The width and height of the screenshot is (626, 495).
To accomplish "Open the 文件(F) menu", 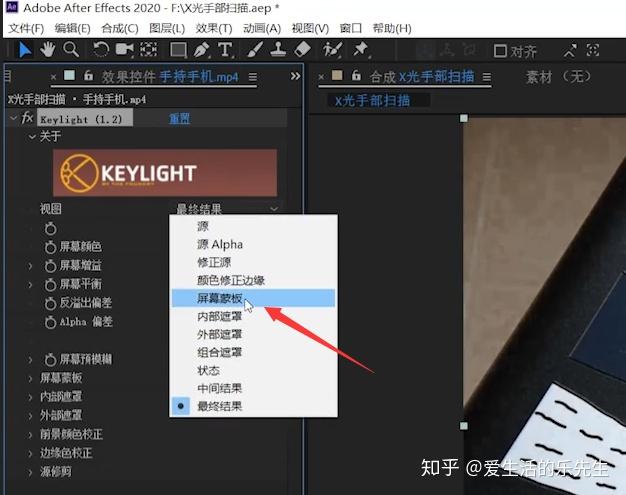I will tap(26, 28).
